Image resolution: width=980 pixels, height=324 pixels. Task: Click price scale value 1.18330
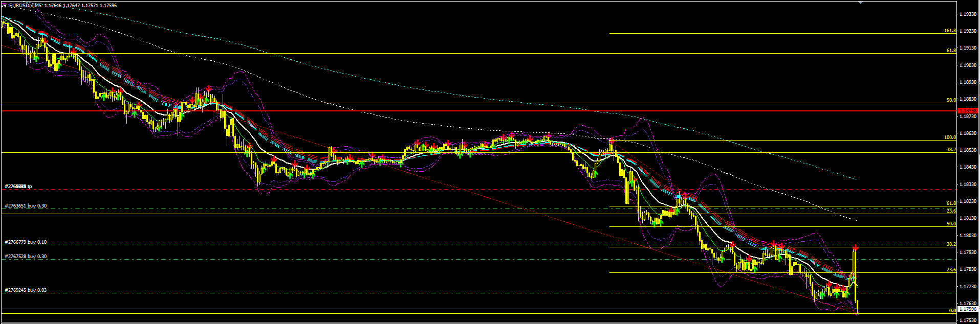point(968,184)
